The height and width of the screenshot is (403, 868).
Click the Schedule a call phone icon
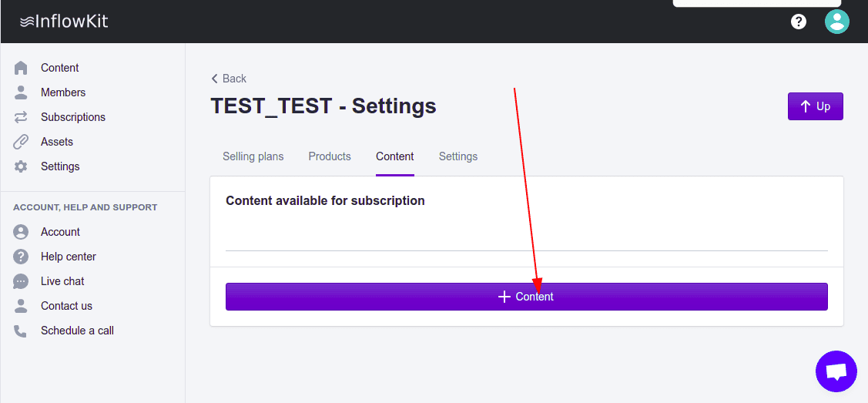coord(21,331)
